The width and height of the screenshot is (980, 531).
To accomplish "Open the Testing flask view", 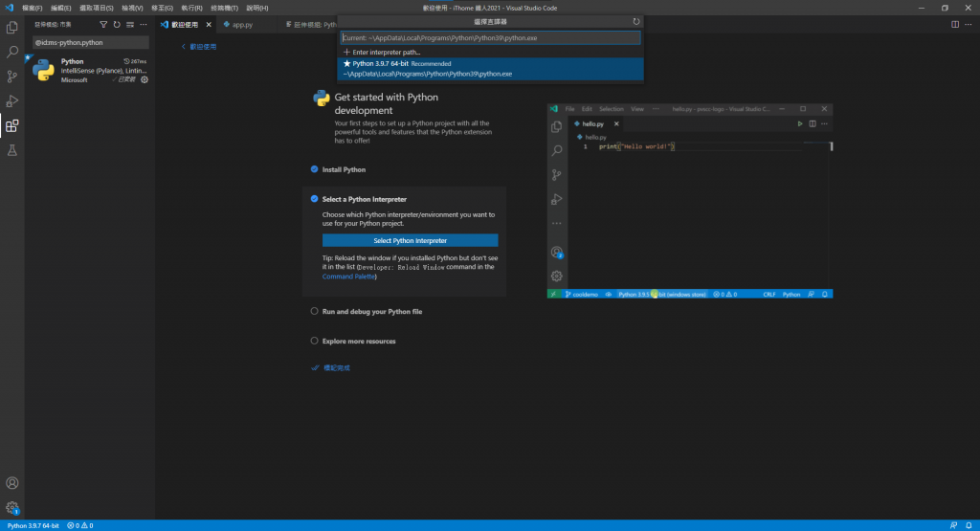I will point(11,150).
